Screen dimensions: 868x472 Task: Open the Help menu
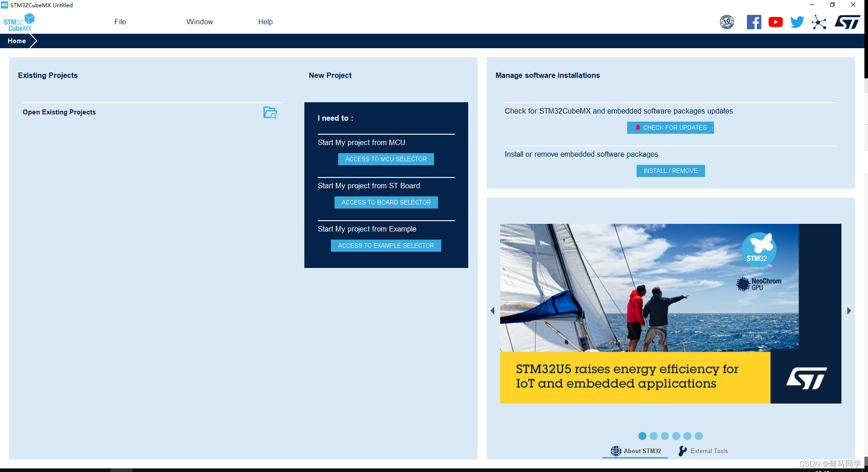tap(265, 22)
